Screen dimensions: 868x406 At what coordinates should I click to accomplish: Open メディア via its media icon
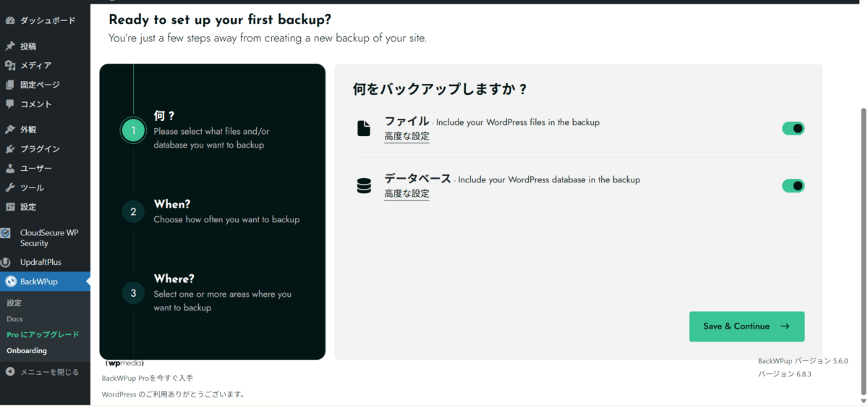coord(9,66)
